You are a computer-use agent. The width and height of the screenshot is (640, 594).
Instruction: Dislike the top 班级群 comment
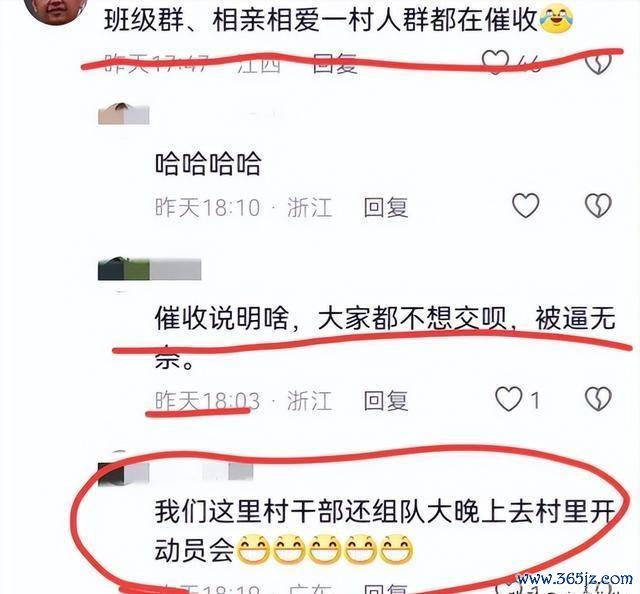598,62
